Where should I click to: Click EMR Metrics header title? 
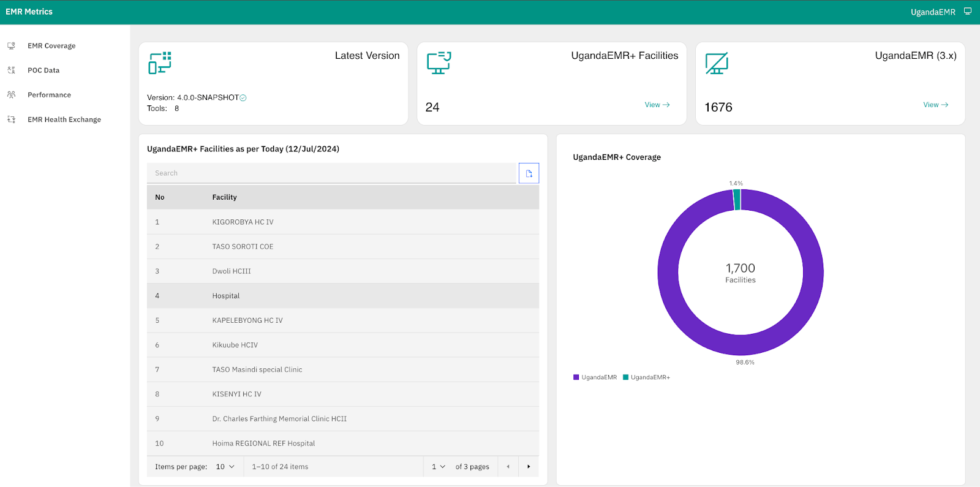pos(29,12)
